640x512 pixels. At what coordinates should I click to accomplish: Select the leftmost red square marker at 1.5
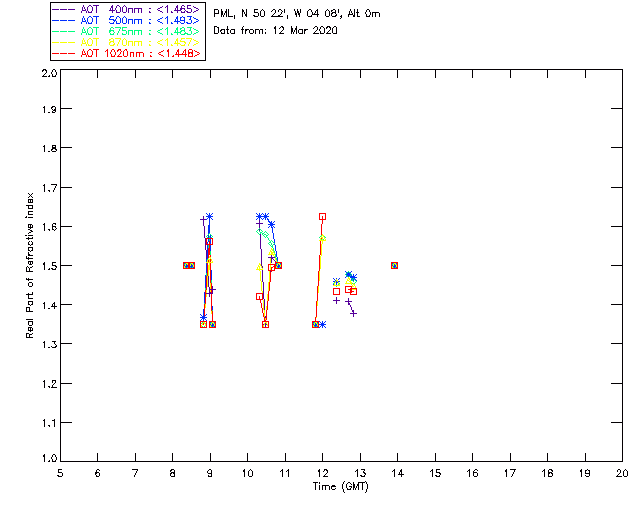coord(186,266)
